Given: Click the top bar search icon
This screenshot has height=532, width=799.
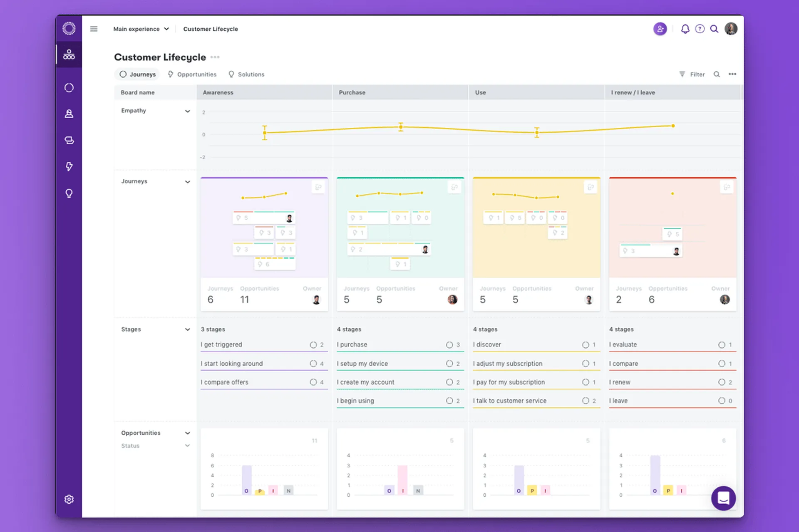Looking at the screenshot, I should [x=714, y=29].
